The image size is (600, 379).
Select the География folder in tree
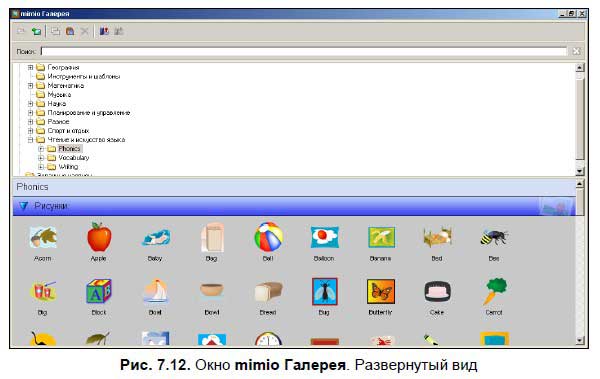(x=63, y=67)
